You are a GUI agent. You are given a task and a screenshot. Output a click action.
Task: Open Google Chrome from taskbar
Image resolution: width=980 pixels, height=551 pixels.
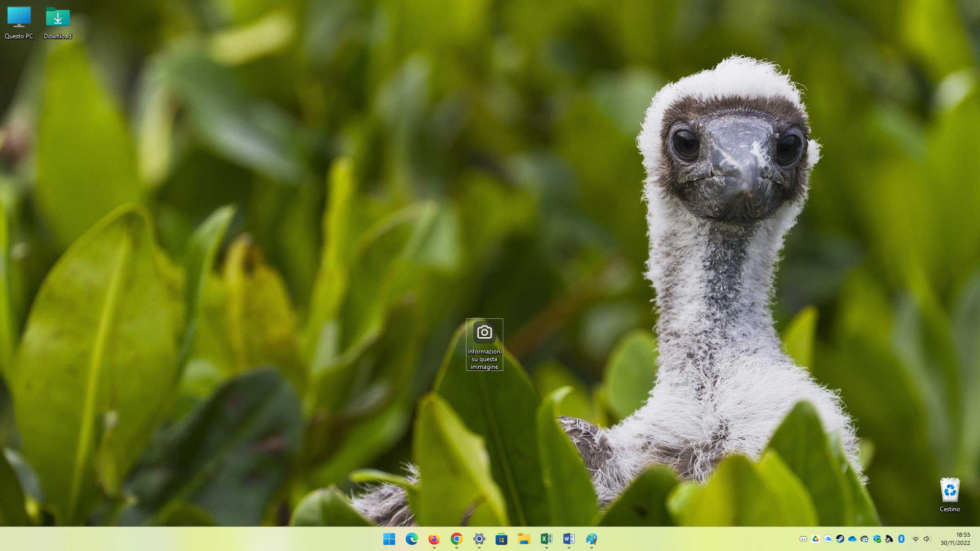click(x=456, y=539)
